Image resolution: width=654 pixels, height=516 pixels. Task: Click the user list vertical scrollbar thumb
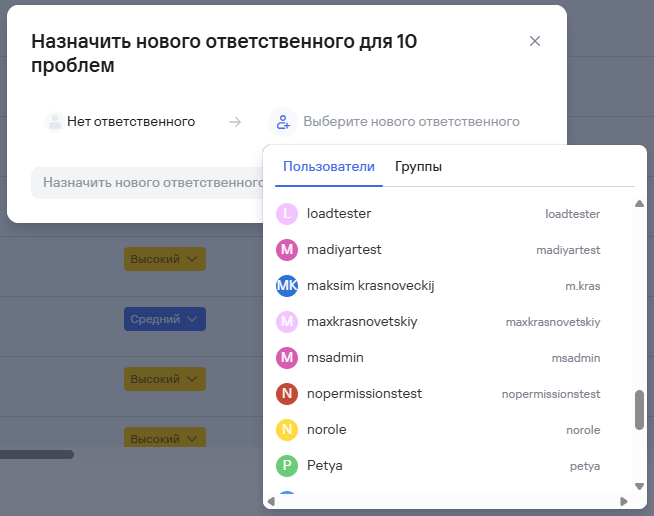tap(639, 410)
